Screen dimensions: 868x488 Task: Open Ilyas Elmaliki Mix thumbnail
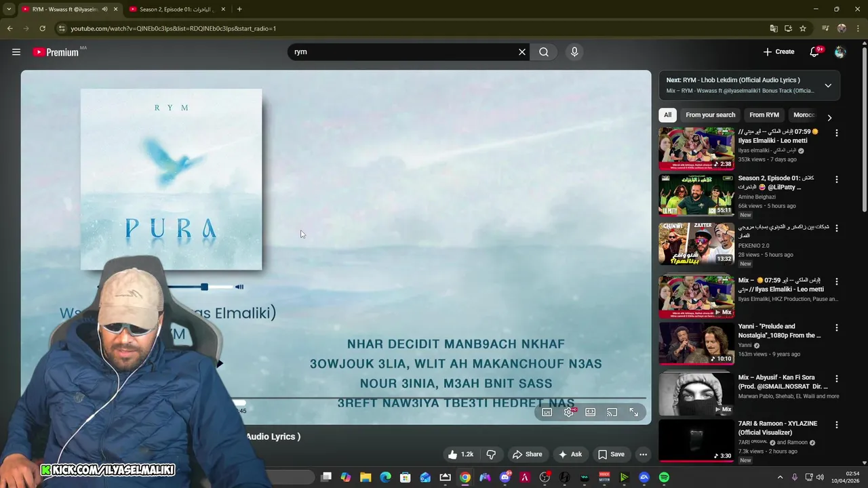click(x=696, y=296)
